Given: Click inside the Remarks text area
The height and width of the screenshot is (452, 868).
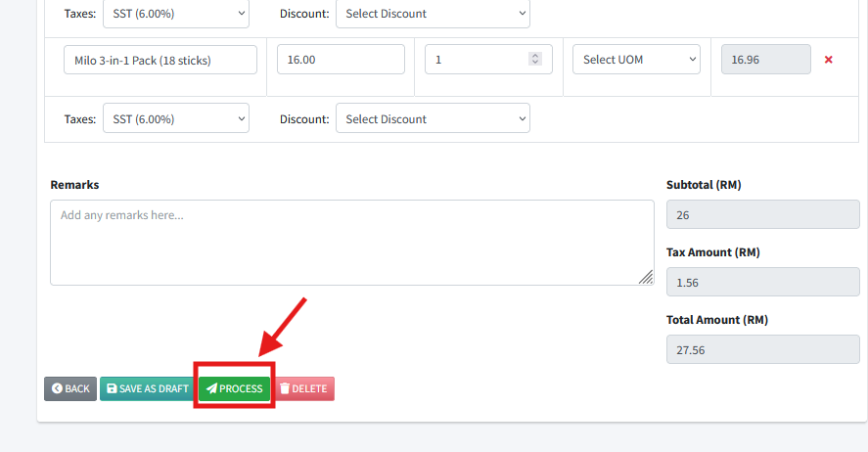Looking at the screenshot, I should tap(352, 242).
